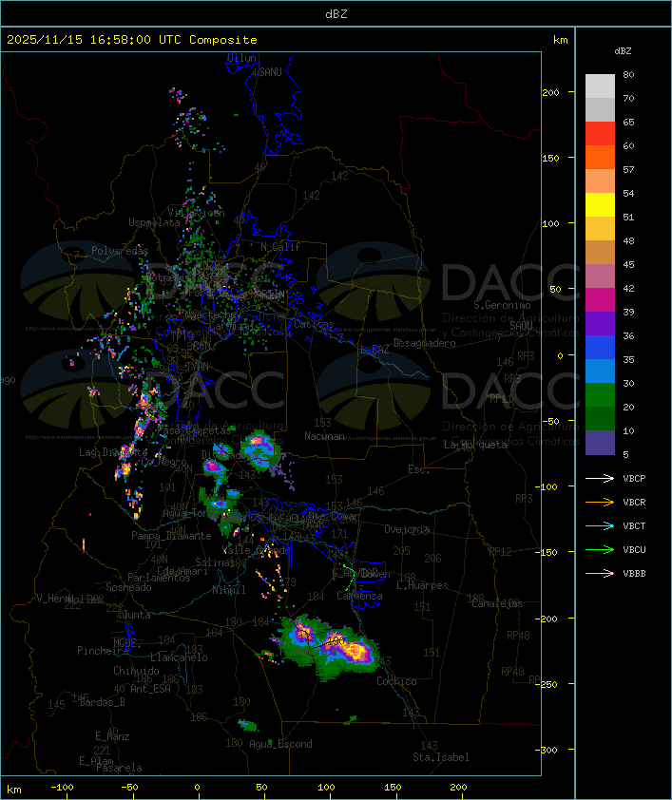Select the light gray 70-80 dBZ swatch
This screenshot has width=672, height=800.
tap(600, 86)
